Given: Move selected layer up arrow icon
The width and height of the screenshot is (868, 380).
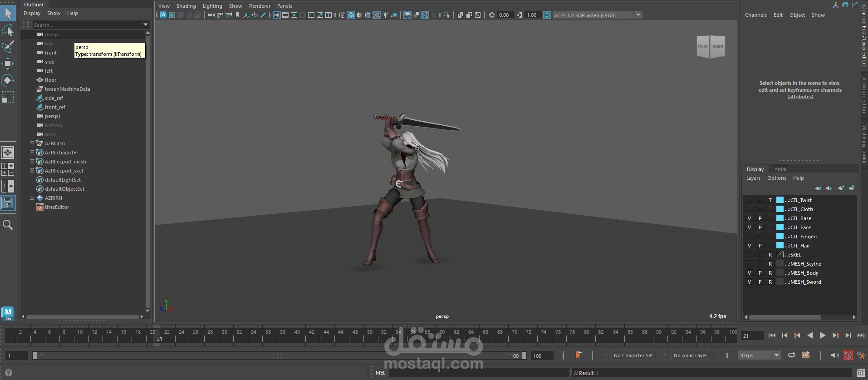Looking at the screenshot, I should (x=818, y=188).
